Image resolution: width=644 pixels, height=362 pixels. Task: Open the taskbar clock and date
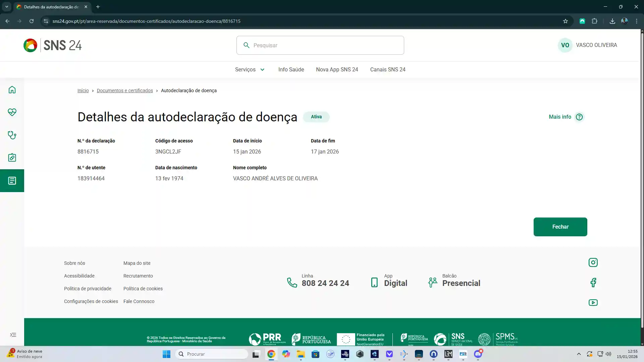tap(627, 354)
